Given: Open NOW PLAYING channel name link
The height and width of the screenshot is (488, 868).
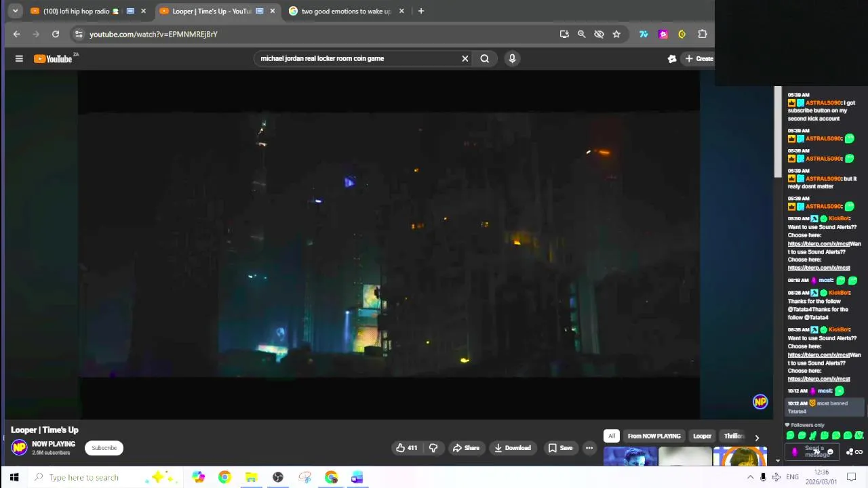Looking at the screenshot, I should 54,444.
